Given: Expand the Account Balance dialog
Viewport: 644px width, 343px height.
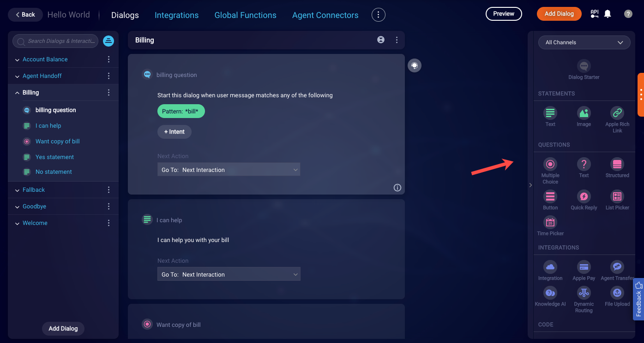Looking at the screenshot, I should [x=17, y=60].
